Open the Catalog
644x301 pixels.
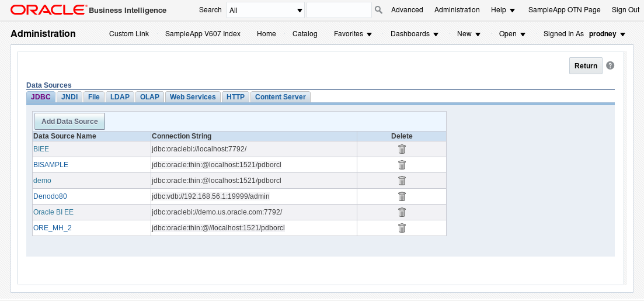pos(305,34)
